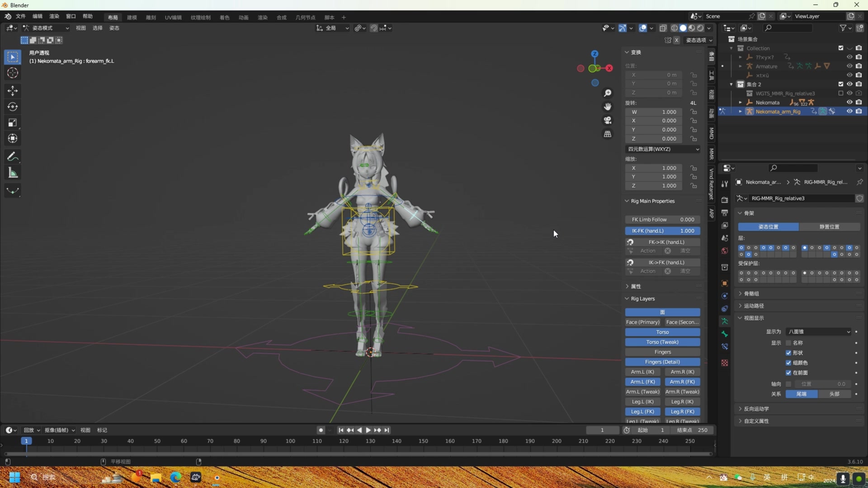Open the Bone properties tab icon
The image size is (868, 488).
(x=725, y=334)
